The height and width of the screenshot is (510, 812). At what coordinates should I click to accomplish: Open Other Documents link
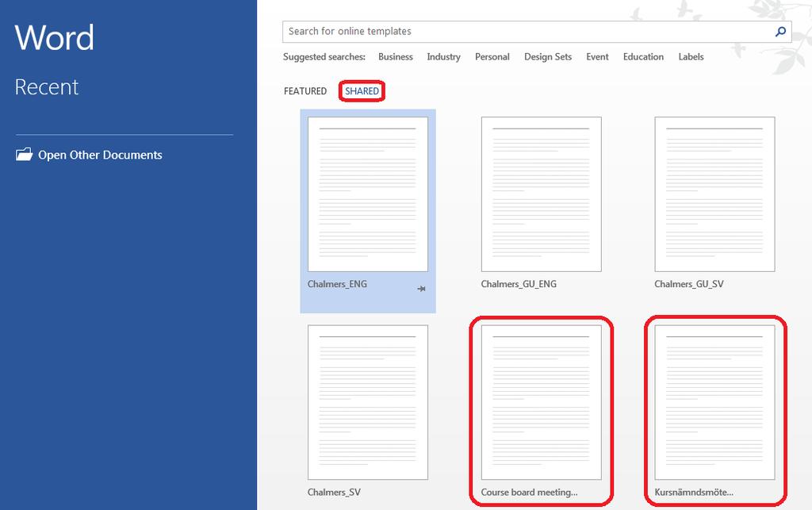(100, 155)
